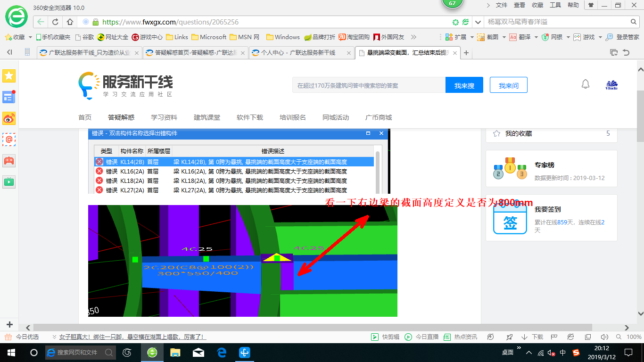Screen dimensions: 644x362
Task: Click 登录管家 login manager
Action: 623,37
